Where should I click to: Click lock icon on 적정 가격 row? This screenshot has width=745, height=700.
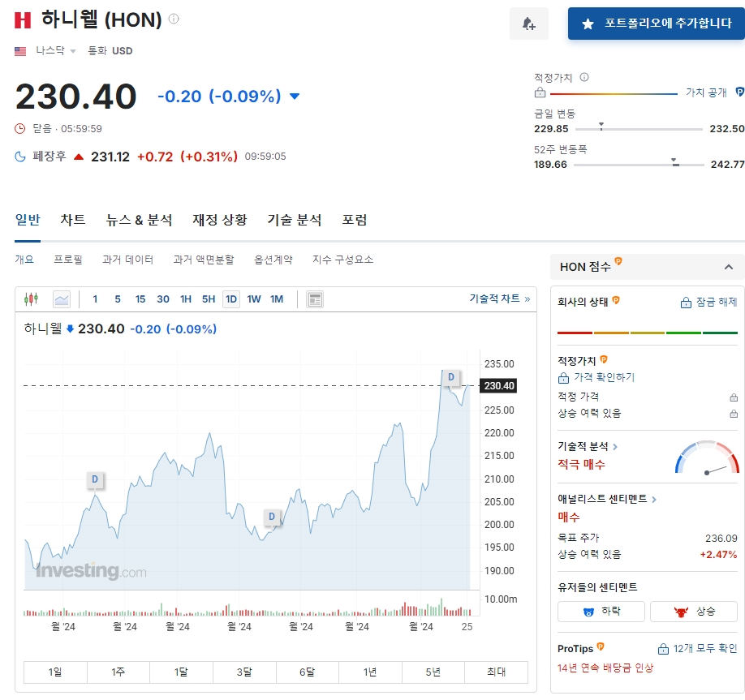click(x=734, y=397)
